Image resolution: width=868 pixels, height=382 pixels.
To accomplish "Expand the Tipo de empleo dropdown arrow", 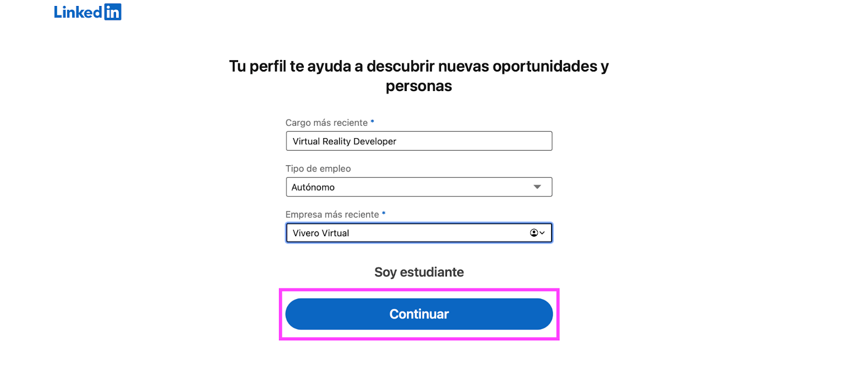I will 537,187.
